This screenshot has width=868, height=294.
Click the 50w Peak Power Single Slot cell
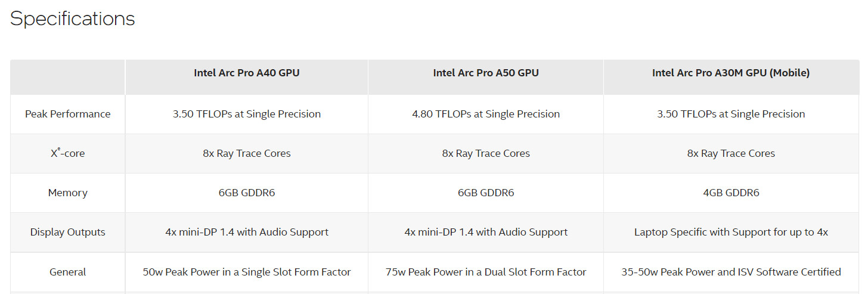pyautogui.click(x=246, y=272)
